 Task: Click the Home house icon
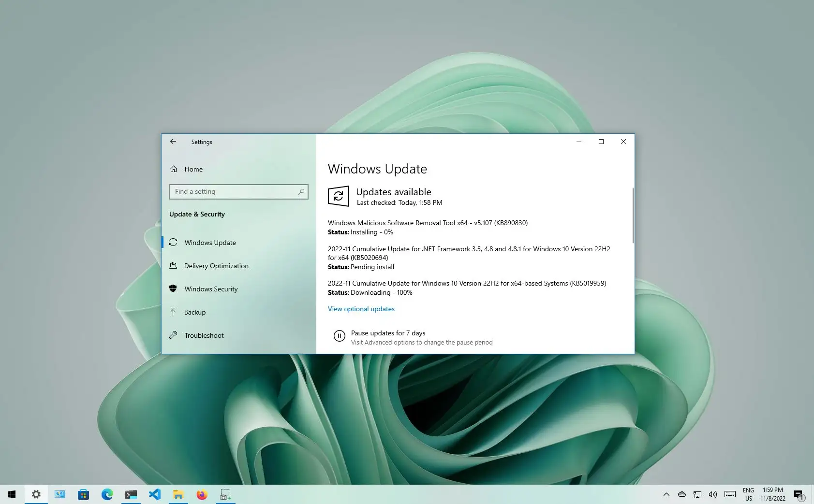pos(174,169)
